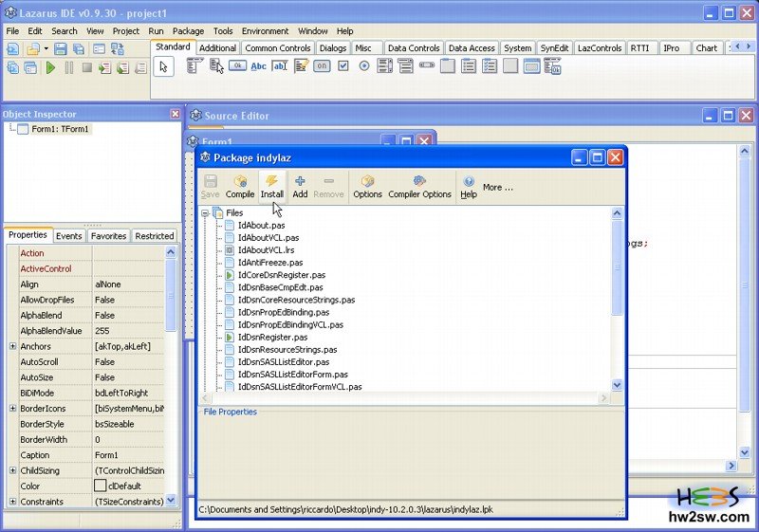This screenshot has width=759, height=532.
Task: Click the Pause debugging icon
Action: click(x=68, y=67)
